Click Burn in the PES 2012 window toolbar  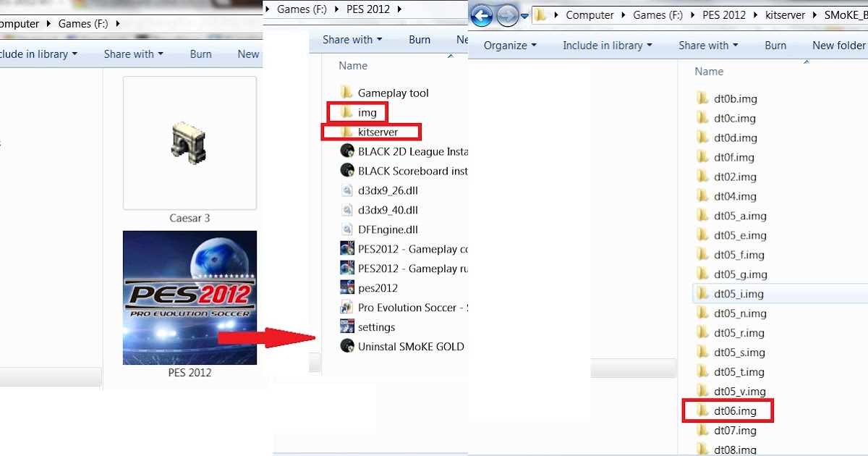pyautogui.click(x=420, y=40)
